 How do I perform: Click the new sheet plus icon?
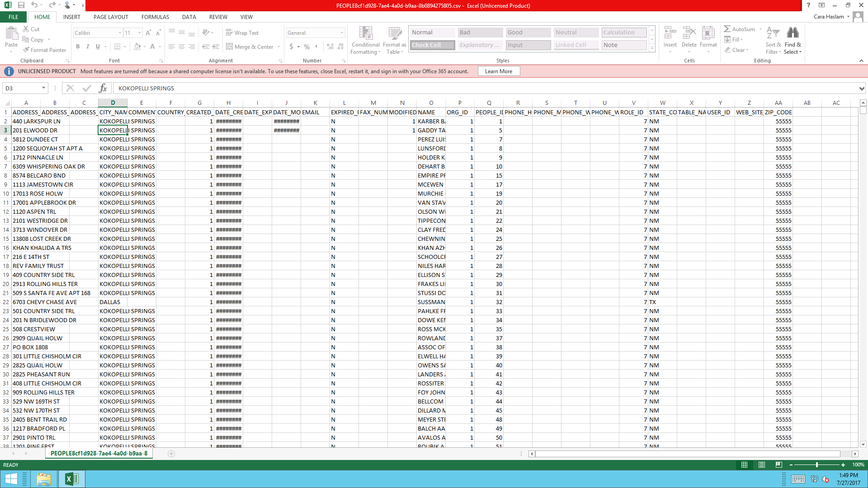click(x=171, y=454)
